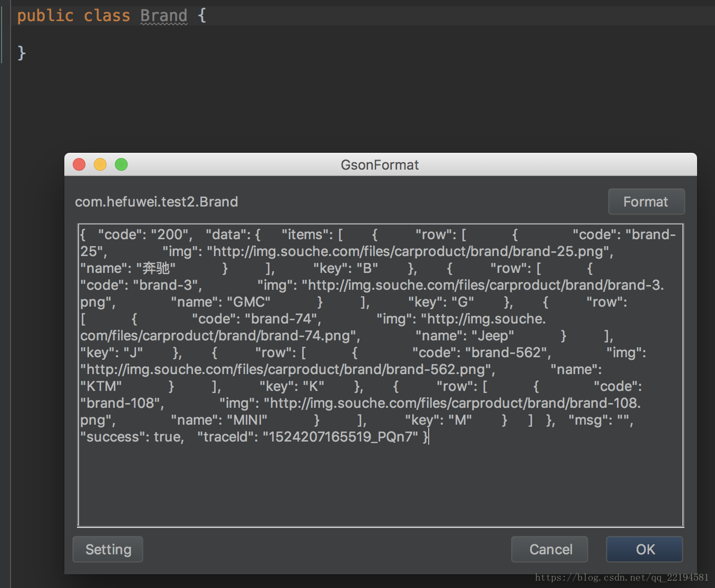715x588 pixels.
Task: Click the Format button in GsonFormat
Action: [646, 202]
